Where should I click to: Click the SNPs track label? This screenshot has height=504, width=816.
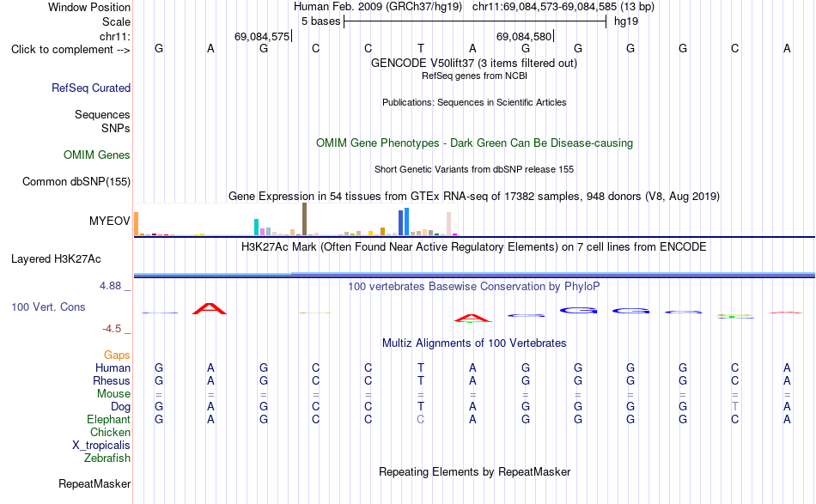116,128
